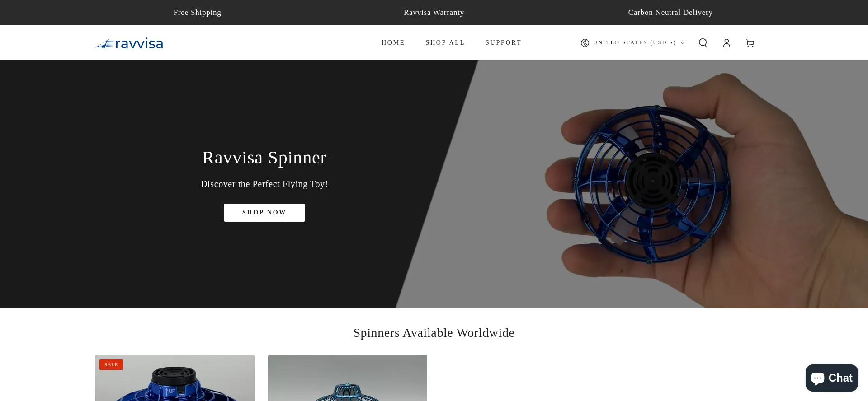Go to the HOME menu item
This screenshot has height=401, width=868.
pos(393,43)
